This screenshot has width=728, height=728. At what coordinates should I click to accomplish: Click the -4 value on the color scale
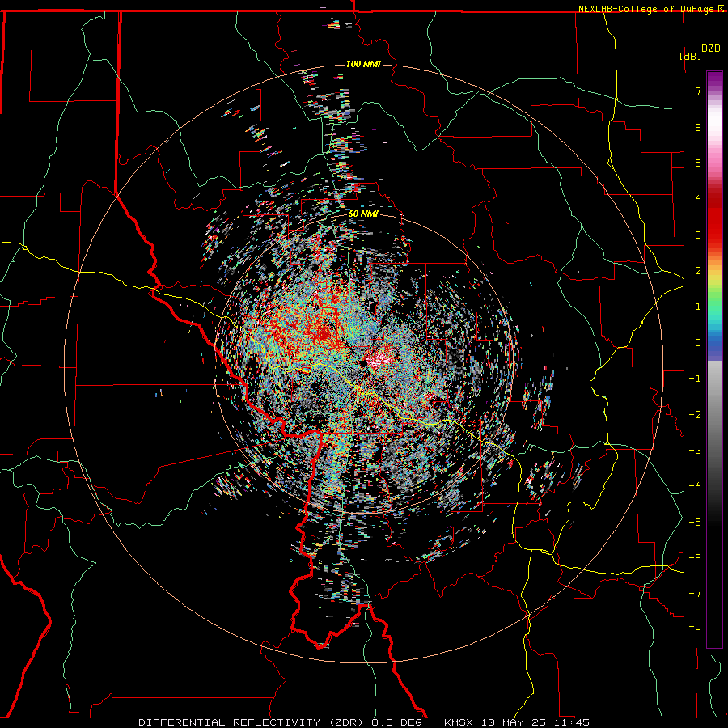pos(695,486)
